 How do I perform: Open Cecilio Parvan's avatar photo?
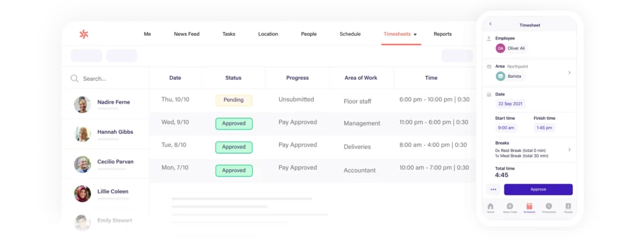coord(82,164)
